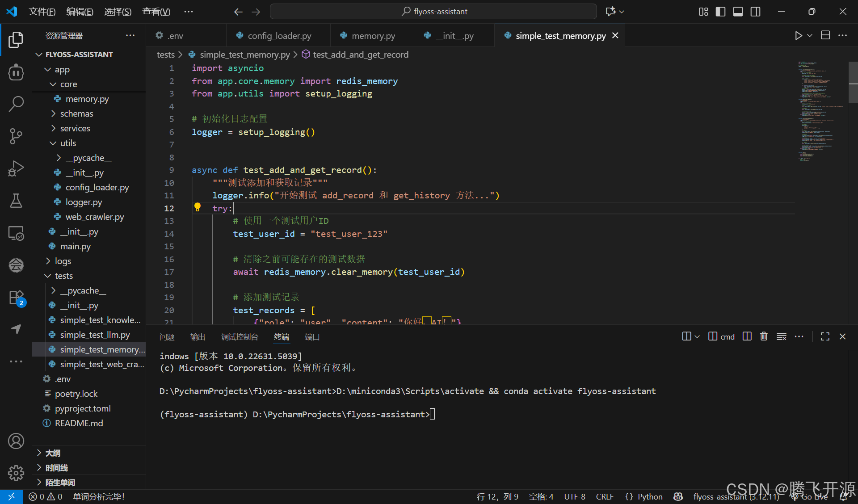This screenshot has width=858, height=504.
Task: Switch to the memory.py editor tab
Action: tap(373, 36)
